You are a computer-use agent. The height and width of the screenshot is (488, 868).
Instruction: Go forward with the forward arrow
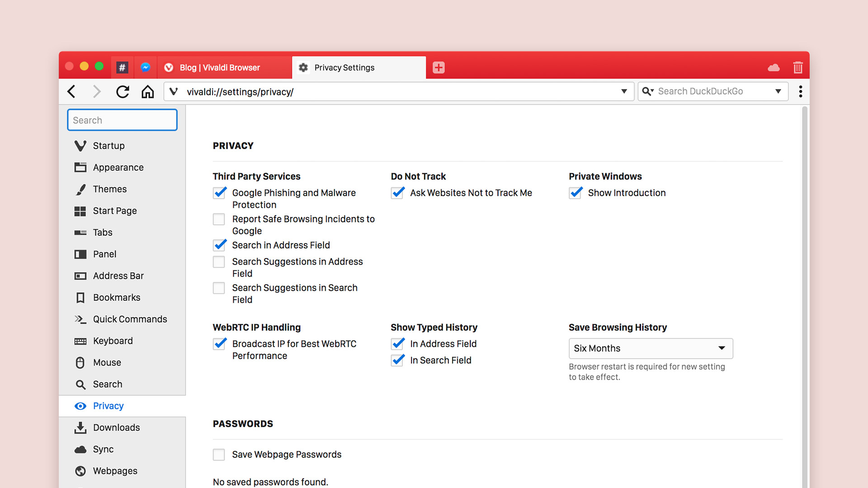click(96, 92)
